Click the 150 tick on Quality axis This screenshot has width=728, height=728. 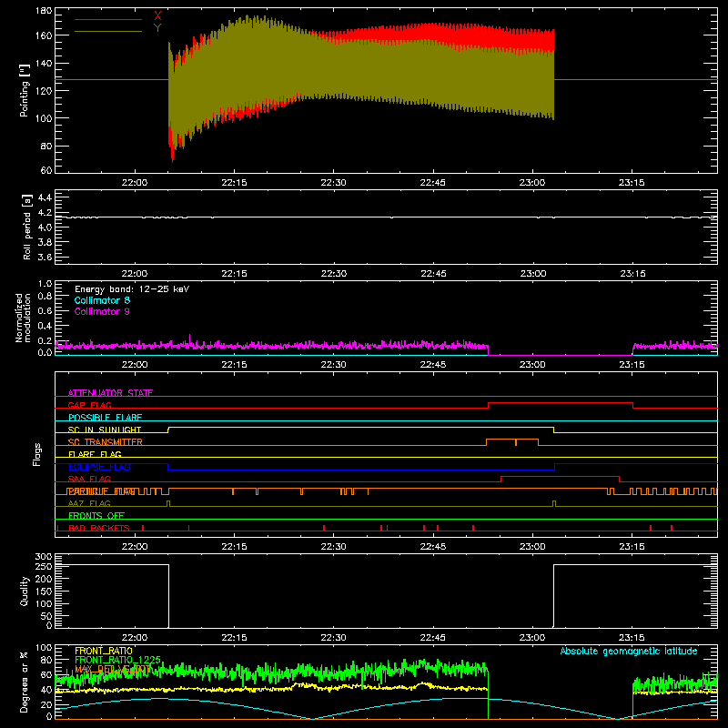coord(44,591)
